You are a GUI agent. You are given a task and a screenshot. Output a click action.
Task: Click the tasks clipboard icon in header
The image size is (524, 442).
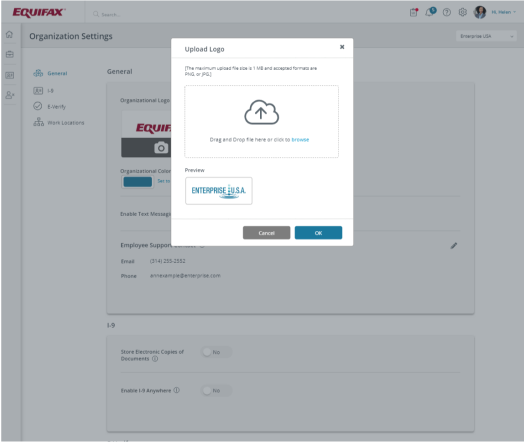click(x=414, y=12)
